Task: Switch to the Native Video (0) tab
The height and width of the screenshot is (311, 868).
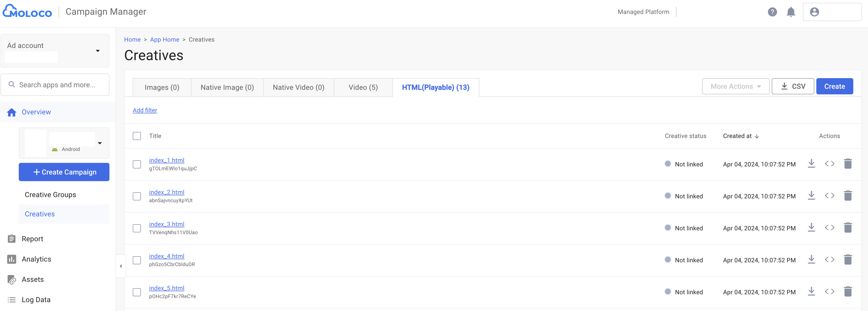Action: click(298, 87)
